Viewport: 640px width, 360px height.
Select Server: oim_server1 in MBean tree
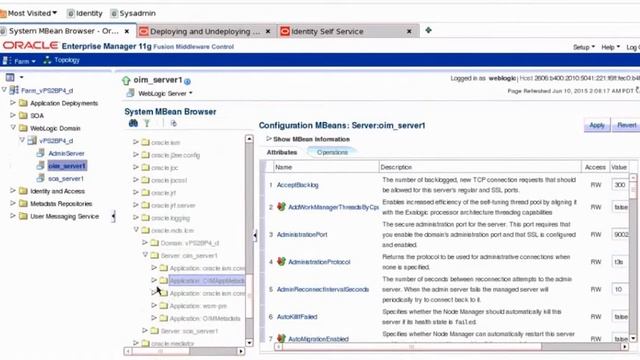pyautogui.click(x=189, y=256)
